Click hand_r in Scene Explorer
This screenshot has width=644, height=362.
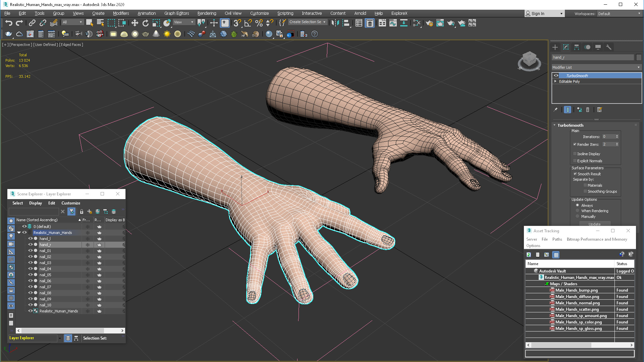45,244
